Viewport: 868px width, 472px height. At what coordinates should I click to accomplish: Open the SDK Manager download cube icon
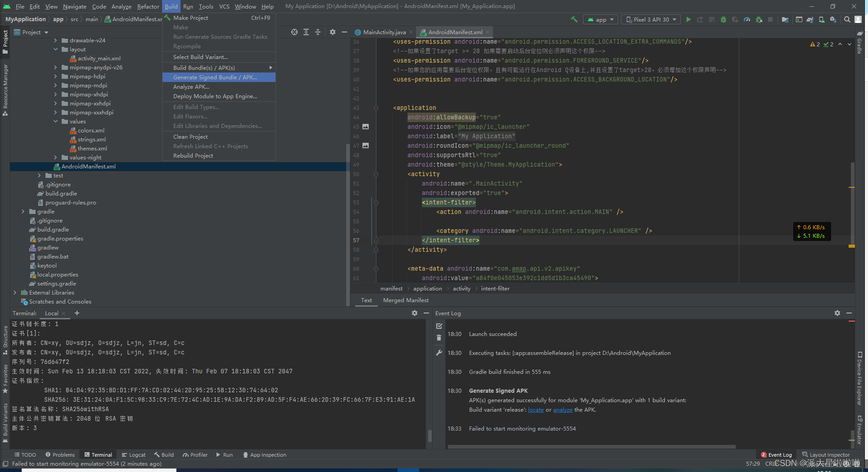[x=833, y=19]
